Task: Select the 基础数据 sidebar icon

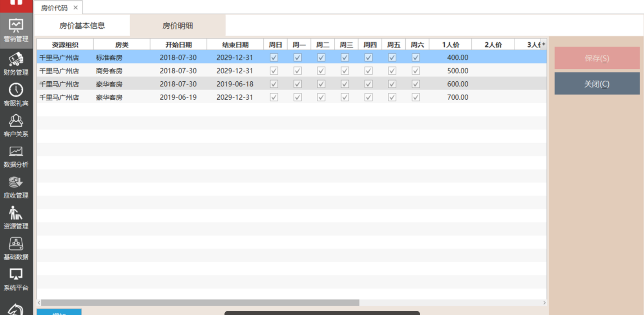Action: 16,248
